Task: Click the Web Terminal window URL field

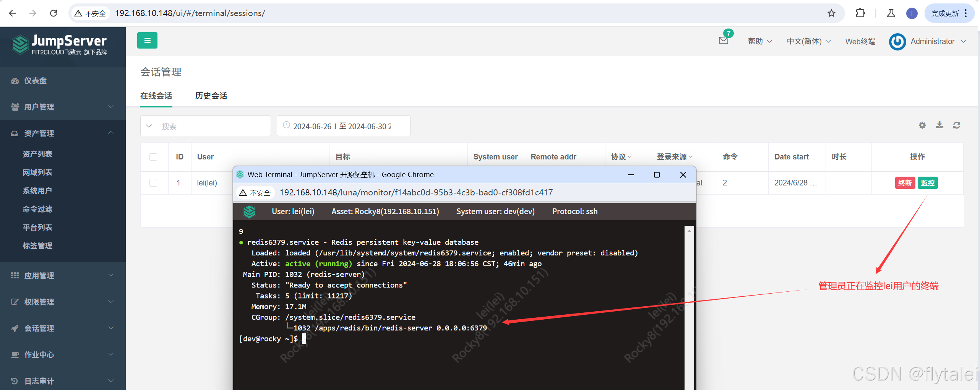Action: pyautogui.click(x=416, y=193)
